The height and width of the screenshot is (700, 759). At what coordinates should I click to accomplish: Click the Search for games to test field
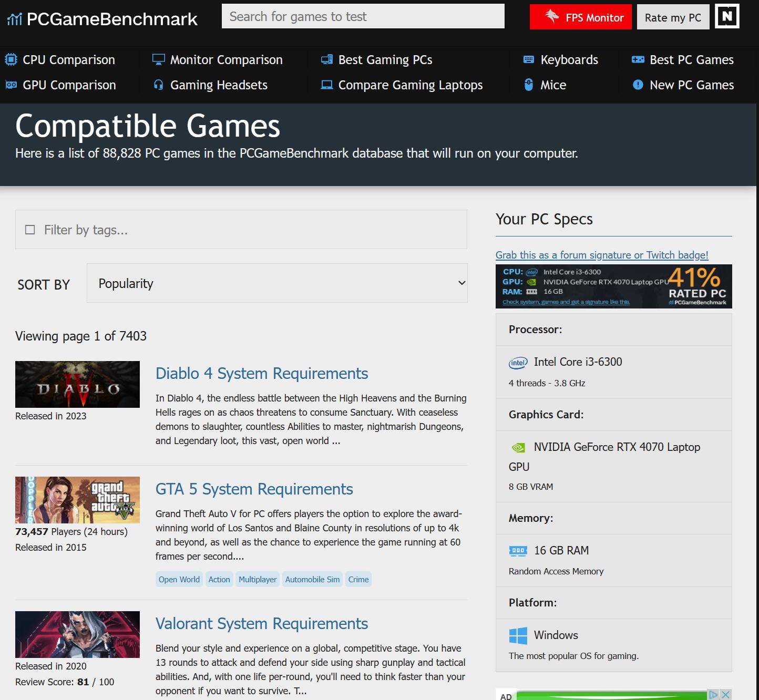click(363, 17)
